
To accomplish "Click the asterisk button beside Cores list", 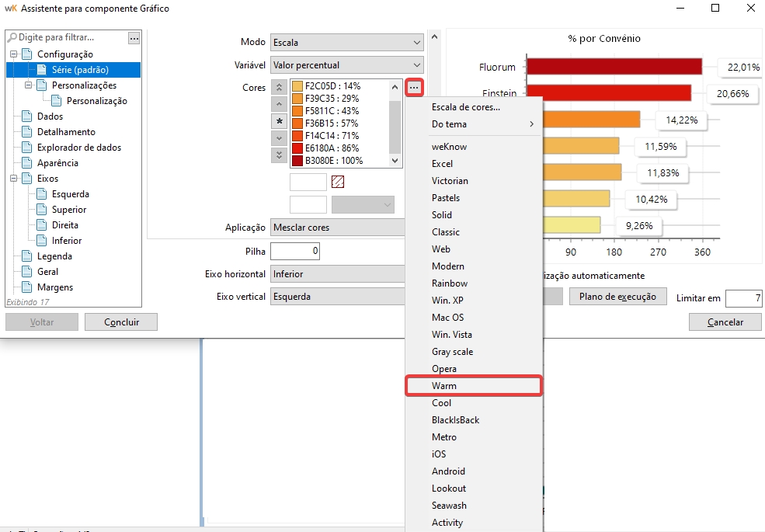I will pos(280,121).
